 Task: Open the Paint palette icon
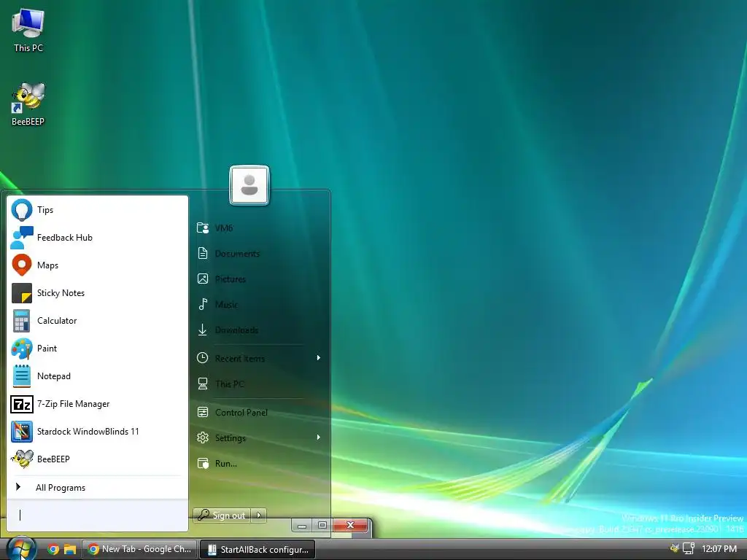coord(21,348)
